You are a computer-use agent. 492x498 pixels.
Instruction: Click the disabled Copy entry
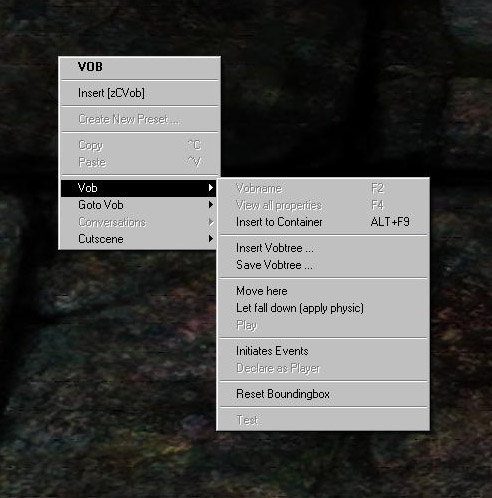click(139, 145)
